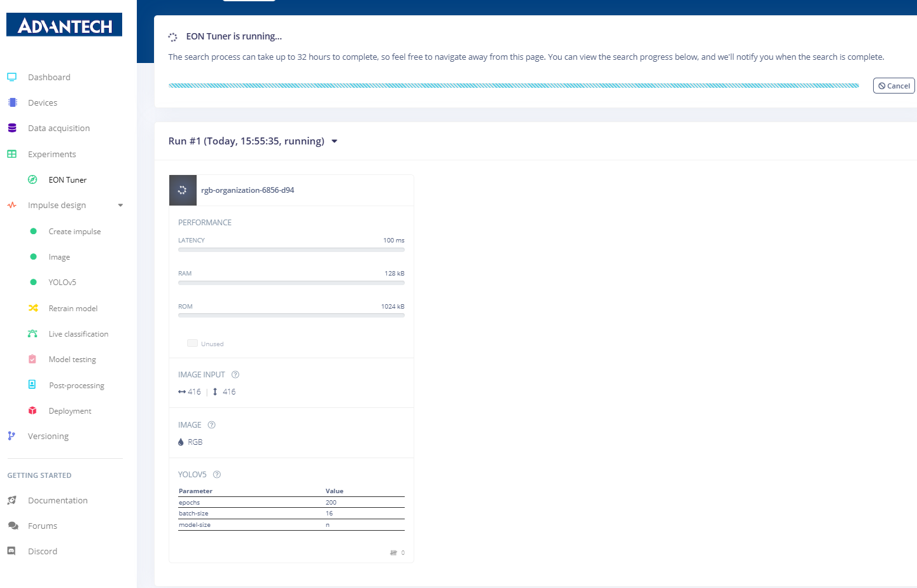Click the RAM performance bar

[x=291, y=283]
